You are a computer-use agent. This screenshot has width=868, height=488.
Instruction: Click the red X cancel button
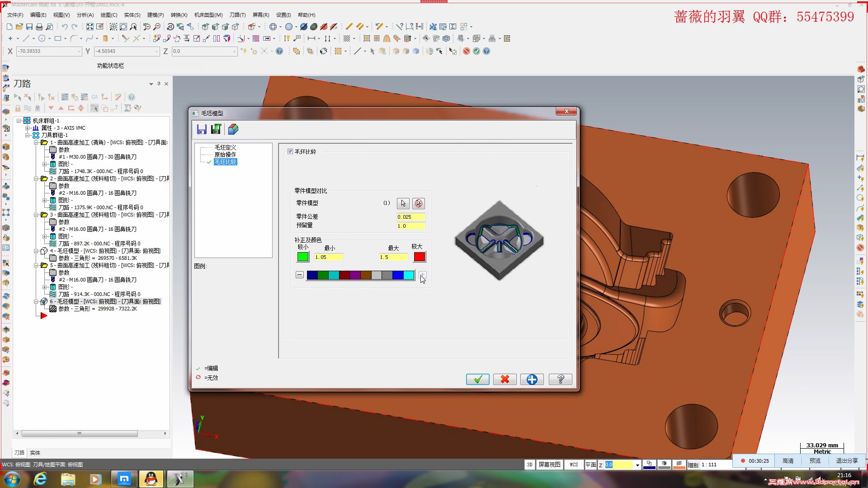point(505,380)
